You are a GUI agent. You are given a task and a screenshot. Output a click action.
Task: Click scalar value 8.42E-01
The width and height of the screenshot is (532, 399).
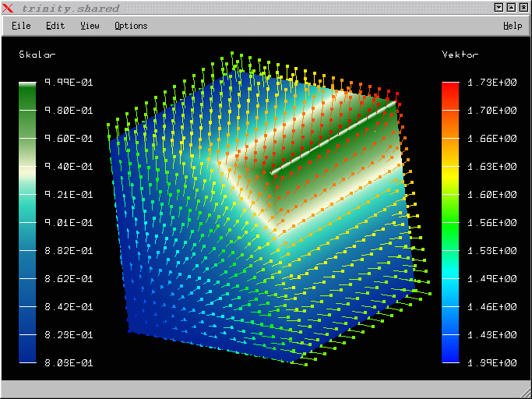coord(69,307)
